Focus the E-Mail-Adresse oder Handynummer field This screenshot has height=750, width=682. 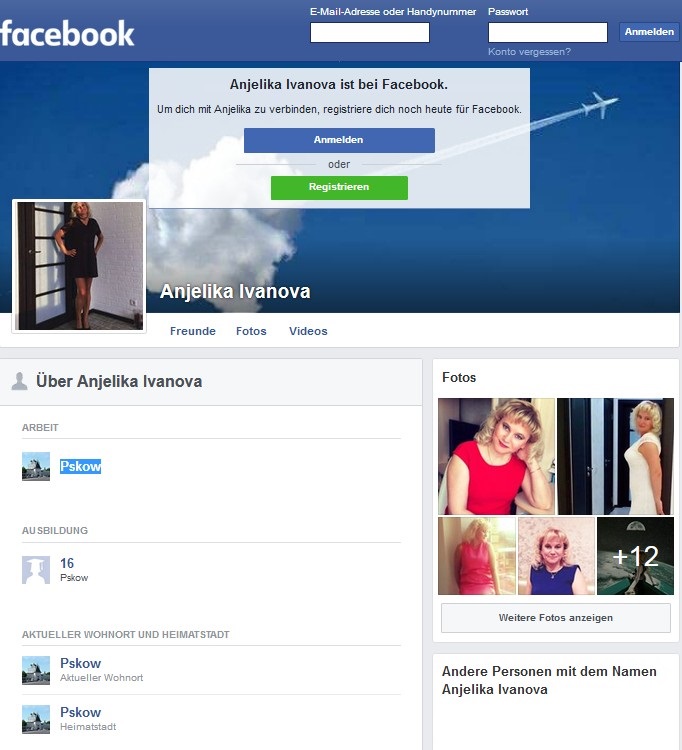[370, 33]
